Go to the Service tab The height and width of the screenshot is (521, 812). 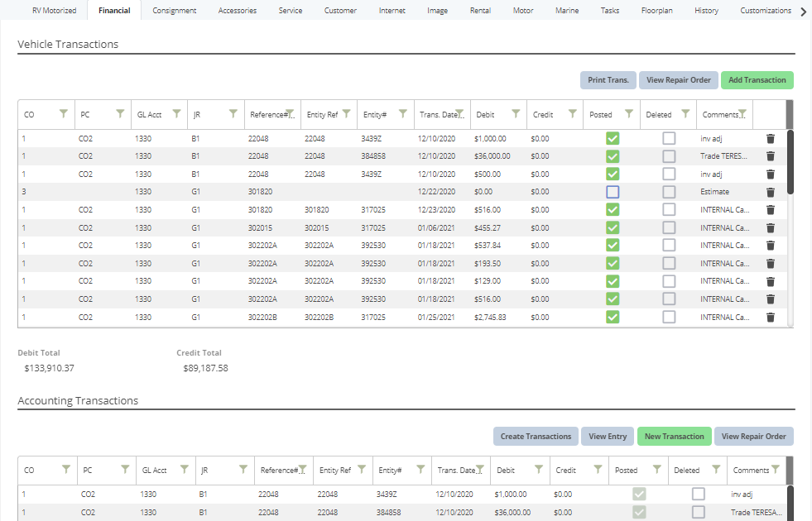click(291, 11)
